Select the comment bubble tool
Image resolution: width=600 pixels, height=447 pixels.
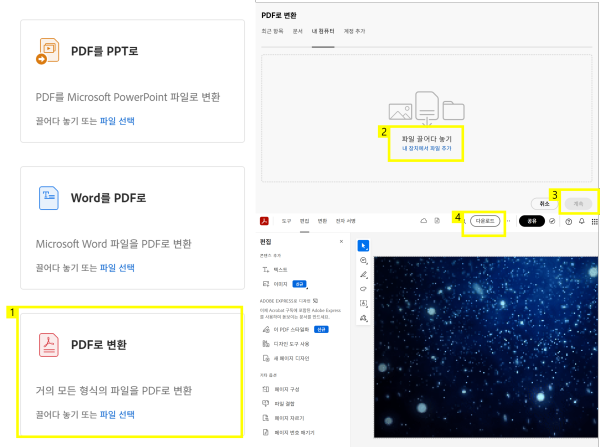363,261
